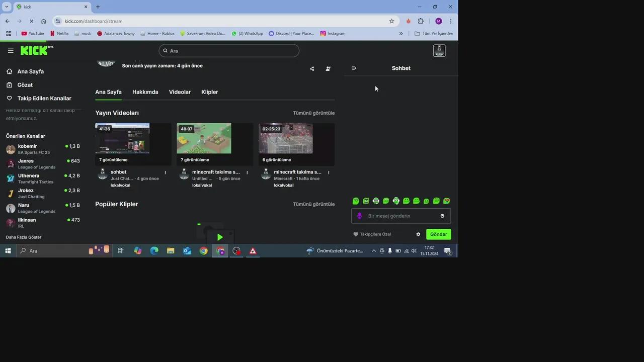Click the browser back arrow
The image size is (644, 362).
click(7, 21)
